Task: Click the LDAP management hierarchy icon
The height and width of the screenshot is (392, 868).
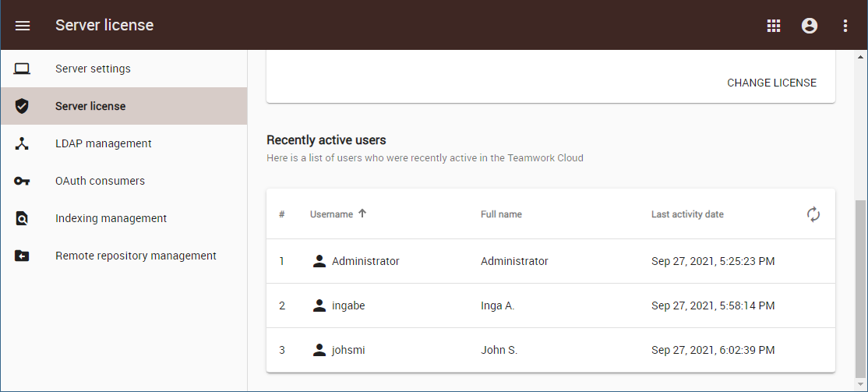Action: (22, 143)
